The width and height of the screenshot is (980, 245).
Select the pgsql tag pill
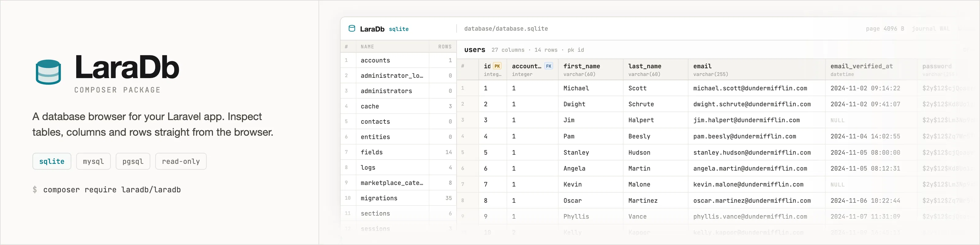tap(133, 161)
